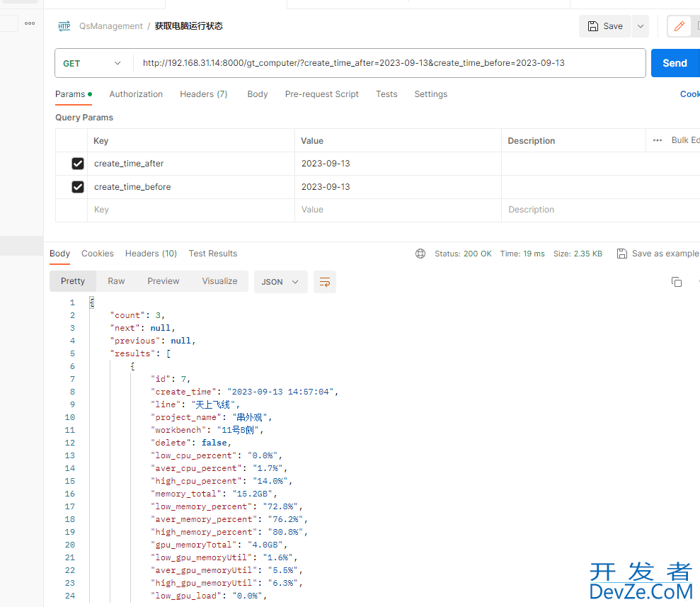Click the QsManagement breadcrumb
Screen dimensions: 700x607
tap(110, 26)
